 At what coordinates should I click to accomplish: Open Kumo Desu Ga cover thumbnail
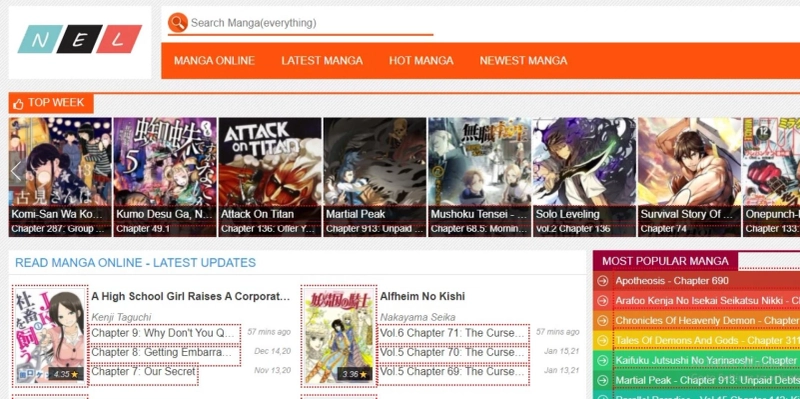165,161
